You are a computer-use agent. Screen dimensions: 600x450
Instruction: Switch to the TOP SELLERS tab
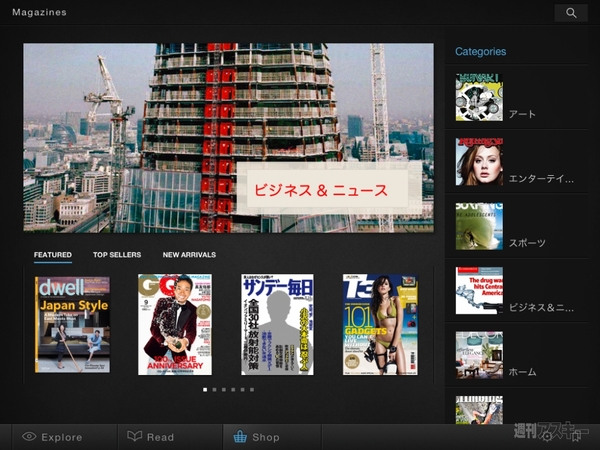117,255
